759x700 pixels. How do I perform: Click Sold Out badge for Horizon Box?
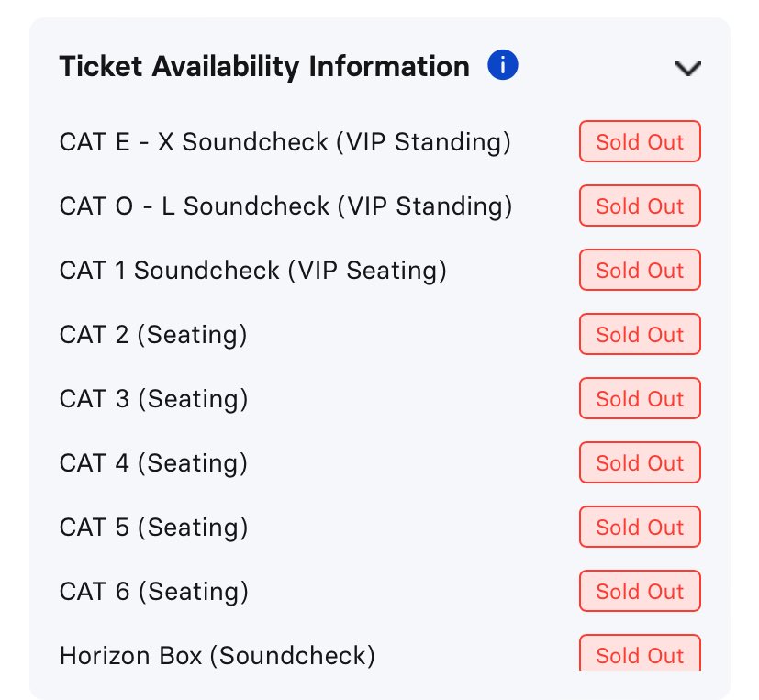pos(640,654)
